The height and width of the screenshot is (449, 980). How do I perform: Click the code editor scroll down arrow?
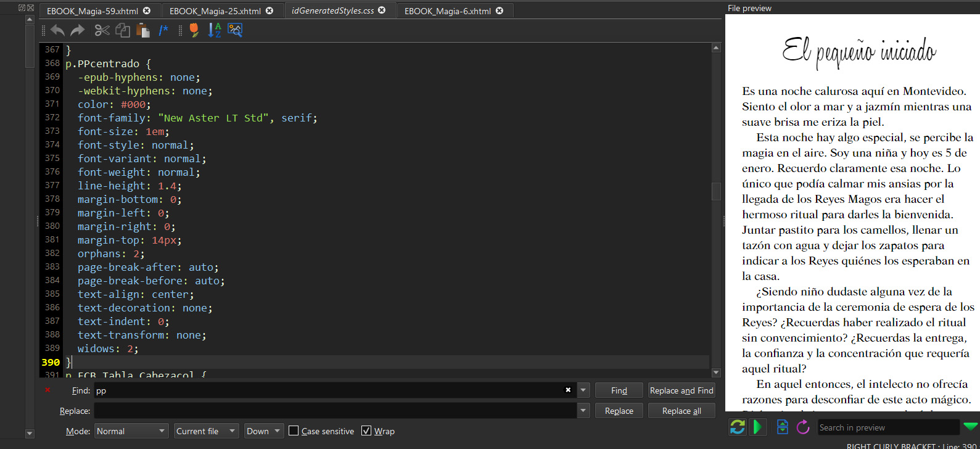pos(716,373)
